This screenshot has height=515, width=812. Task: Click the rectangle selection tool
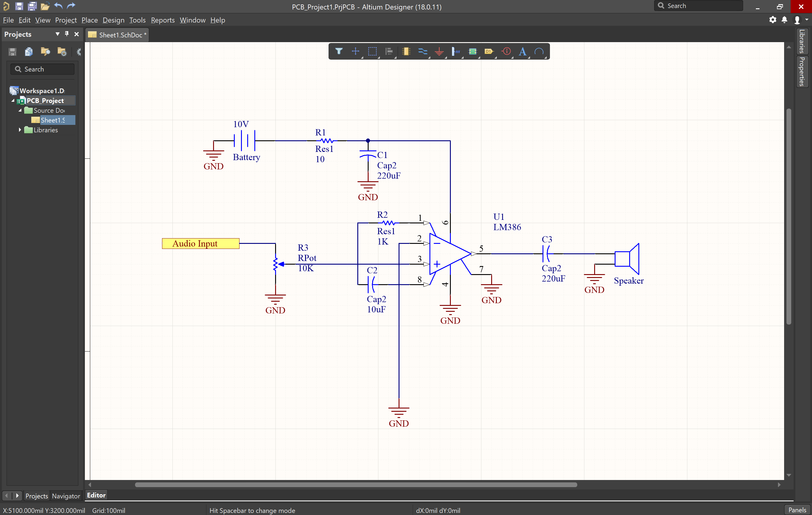pos(371,51)
